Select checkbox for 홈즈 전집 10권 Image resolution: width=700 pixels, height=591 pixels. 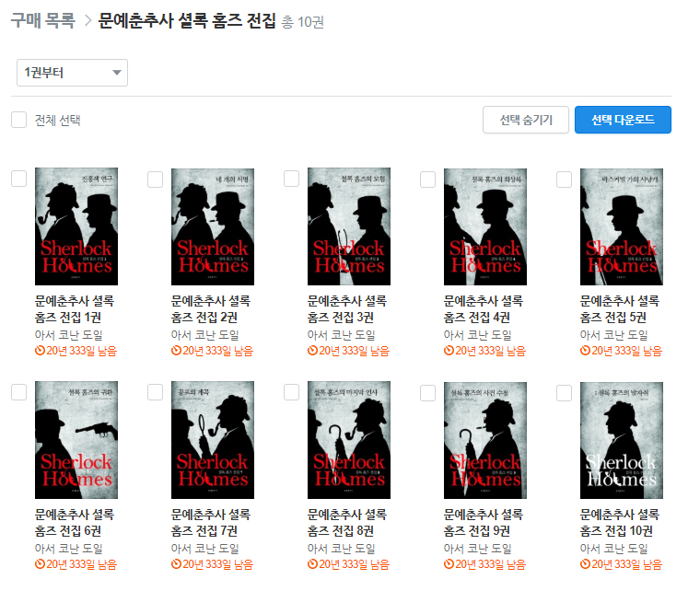(564, 393)
